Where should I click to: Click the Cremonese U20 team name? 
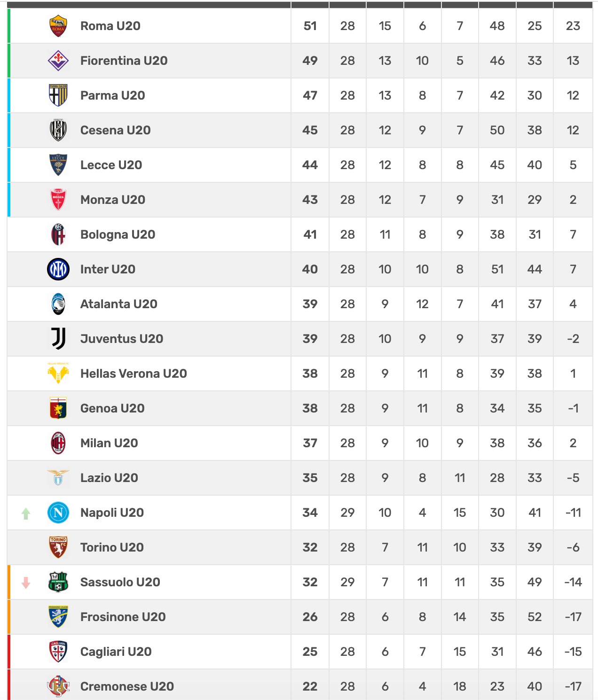[x=127, y=686]
